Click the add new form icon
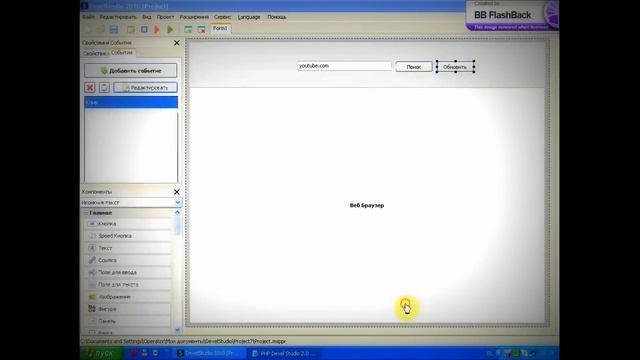Image resolution: width=640 pixels, height=360 pixels. pos(188,29)
